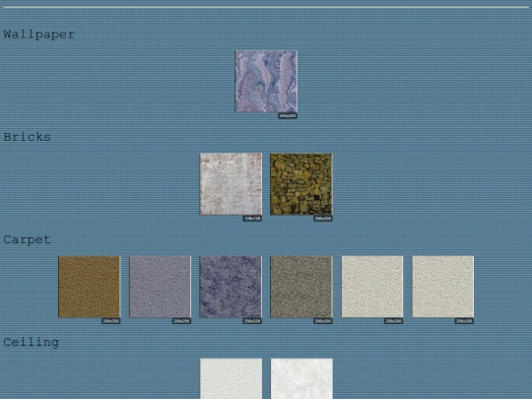Click size badge under lavender-gray carpet
Viewport: 532px width, 399px height.
[181, 321]
